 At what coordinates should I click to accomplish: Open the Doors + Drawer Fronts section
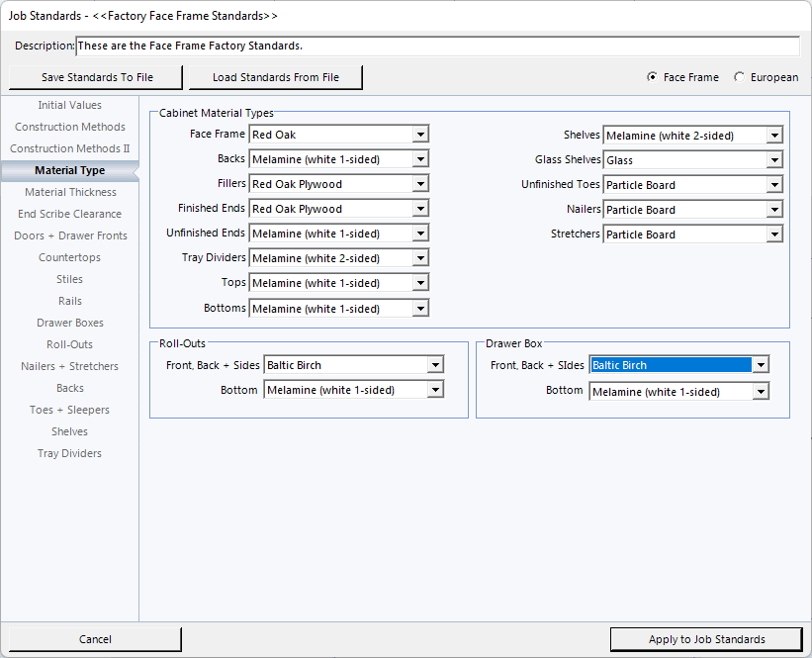(x=70, y=235)
